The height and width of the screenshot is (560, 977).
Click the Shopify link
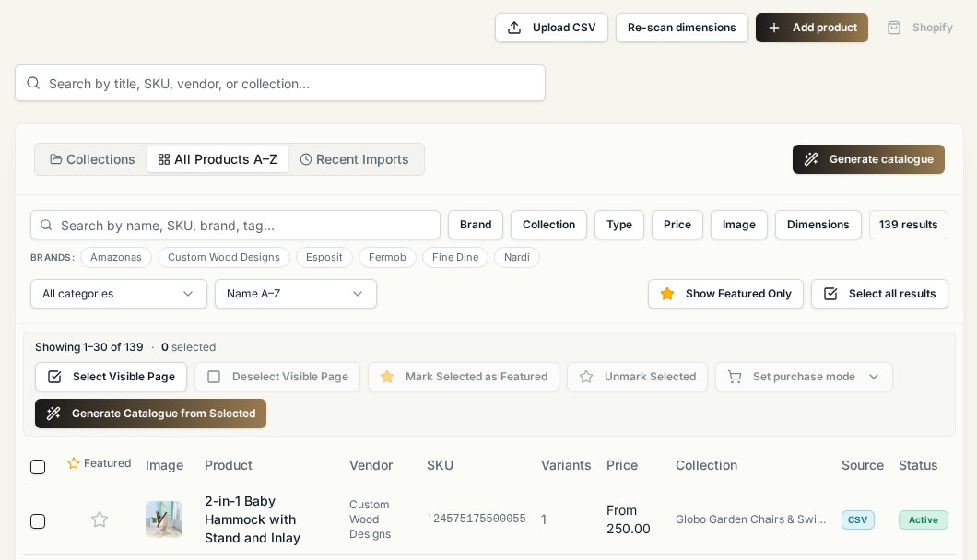tap(920, 28)
